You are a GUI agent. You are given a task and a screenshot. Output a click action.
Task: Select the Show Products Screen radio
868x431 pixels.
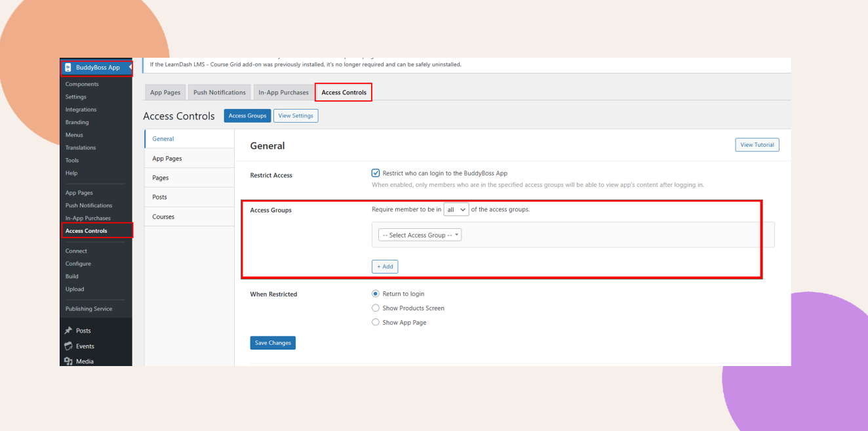tap(376, 308)
